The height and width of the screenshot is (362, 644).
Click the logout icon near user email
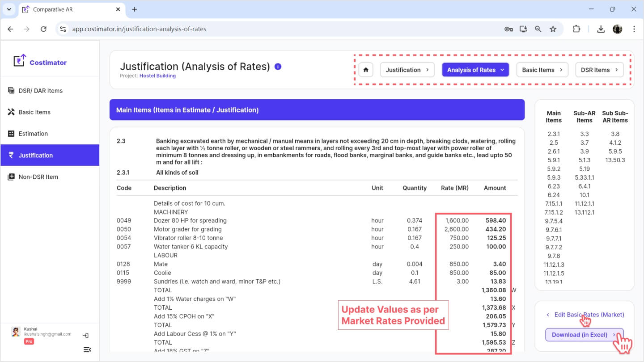coord(86,335)
